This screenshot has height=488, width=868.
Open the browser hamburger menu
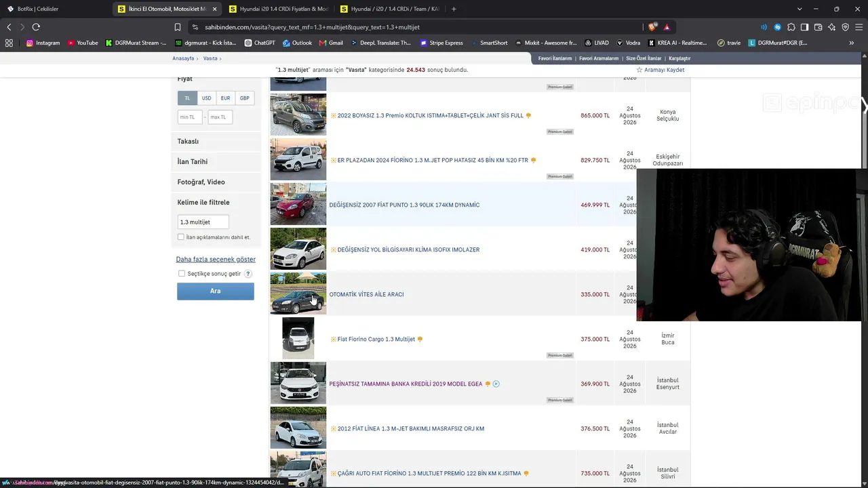pyautogui.click(x=859, y=27)
